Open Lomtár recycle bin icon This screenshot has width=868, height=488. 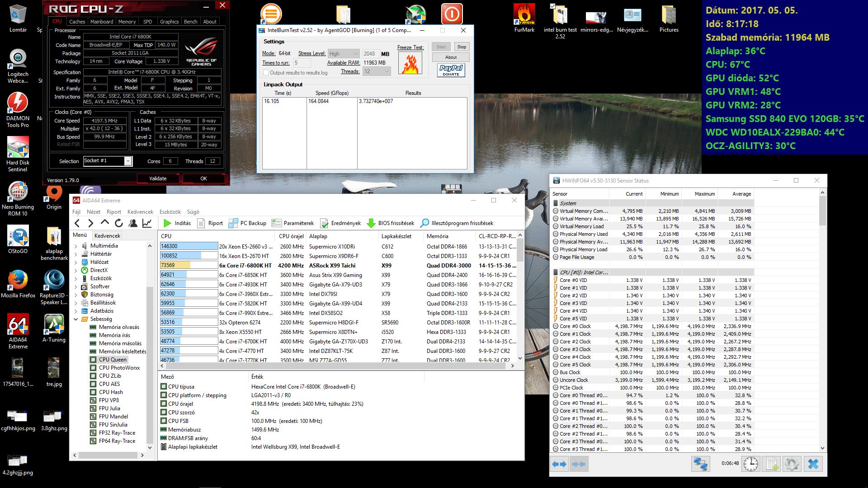[18, 18]
